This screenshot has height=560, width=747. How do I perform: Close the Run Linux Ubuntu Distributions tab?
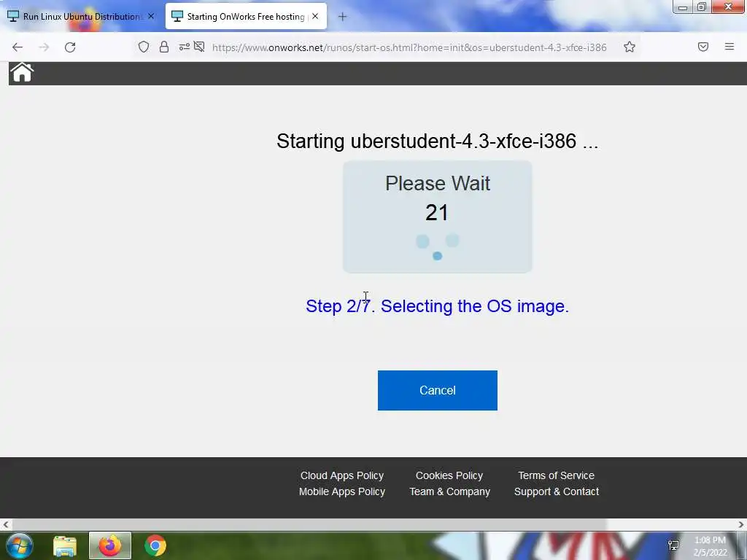pyautogui.click(x=151, y=16)
